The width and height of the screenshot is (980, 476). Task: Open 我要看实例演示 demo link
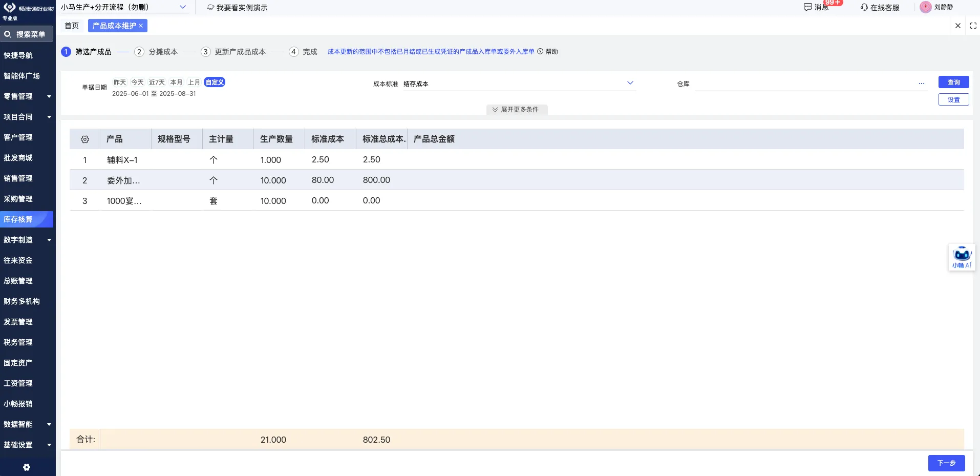237,8
